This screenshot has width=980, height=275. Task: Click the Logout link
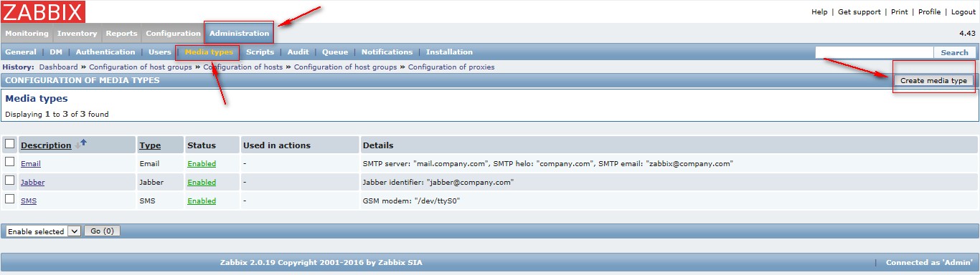click(963, 12)
